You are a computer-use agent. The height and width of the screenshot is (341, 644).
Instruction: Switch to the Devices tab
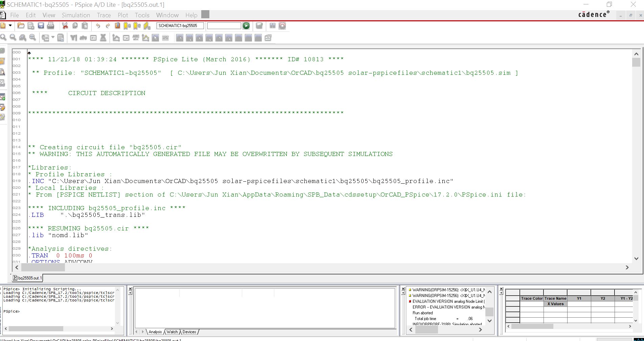[x=189, y=332]
